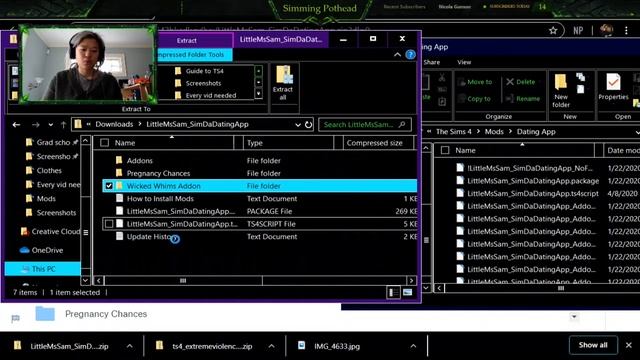Select LittleMsSam_SimDaDatingApp.ts4script in Dating App window
Screen dimensions: 640x360
point(533,193)
